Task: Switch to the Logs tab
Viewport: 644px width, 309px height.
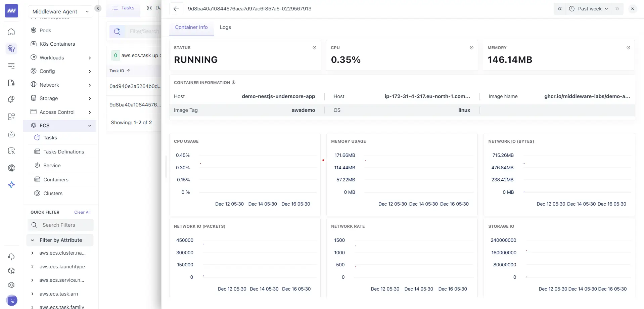Action: 225,27
